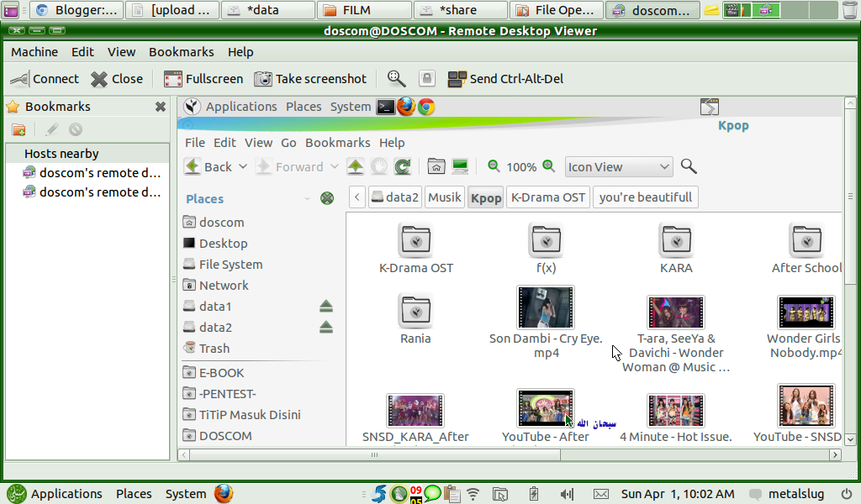Viewport: 861px width, 504px height.
Task: Close the Places sidebar
Action: click(x=327, y=198)
